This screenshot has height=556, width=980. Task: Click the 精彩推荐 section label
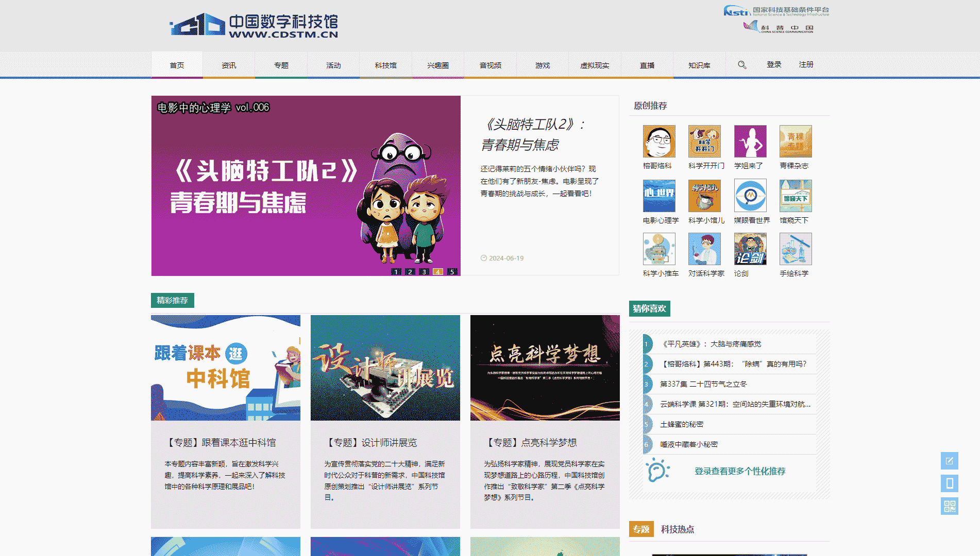point(173,300)
